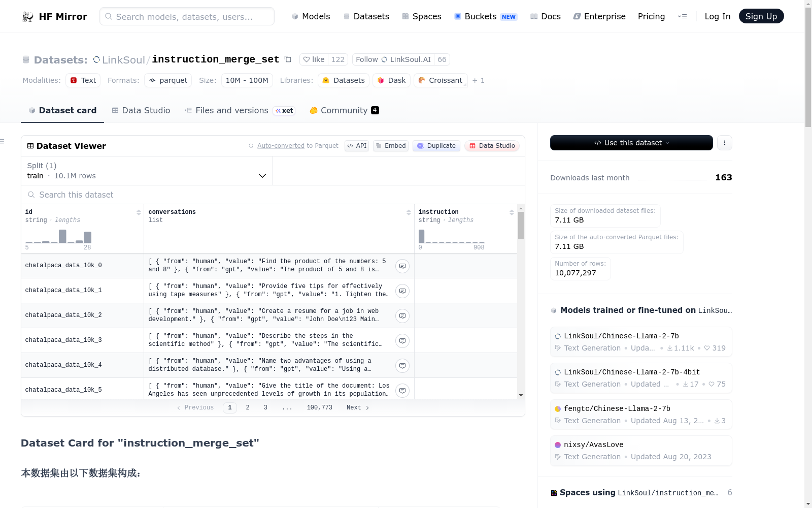Click the three-dot more options icon
This screenshot has height=508, width=812.
(x=725, y=143)
